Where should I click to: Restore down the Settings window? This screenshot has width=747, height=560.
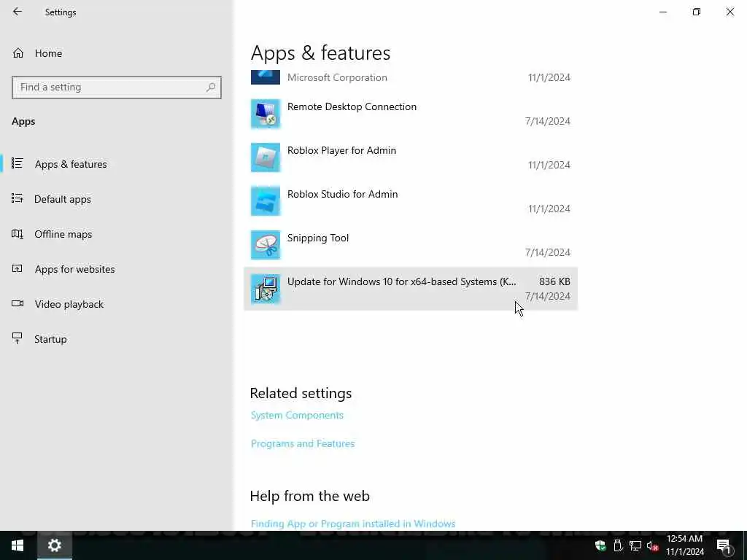697,12
